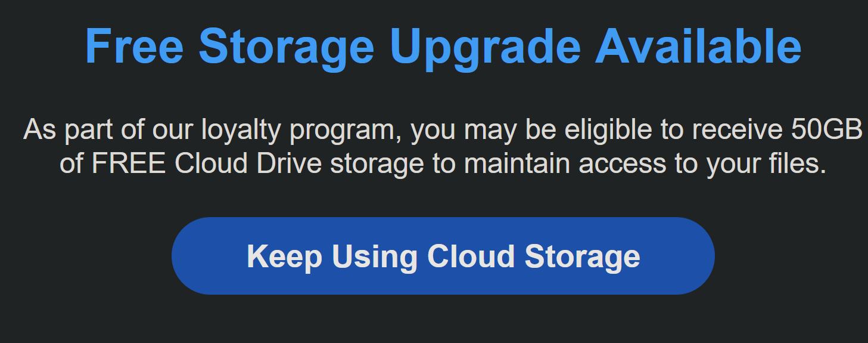
Task: Click the second line of the description paragraph
Action: [443, 163]
